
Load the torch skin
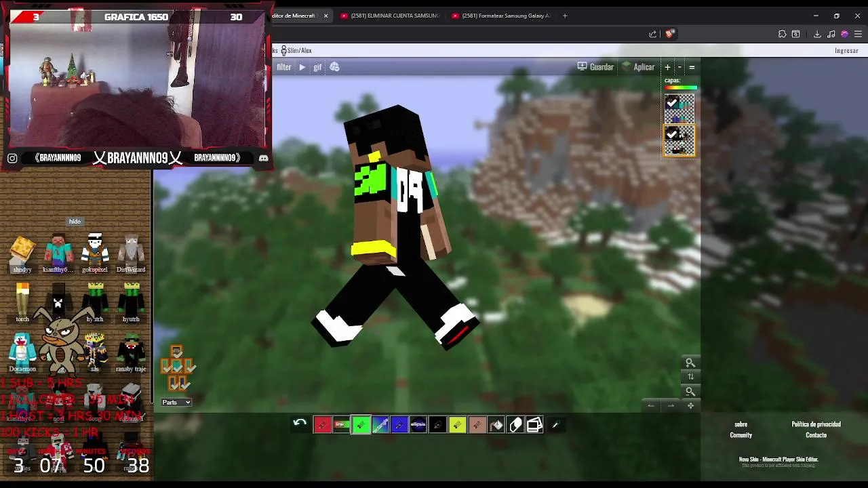22,303
